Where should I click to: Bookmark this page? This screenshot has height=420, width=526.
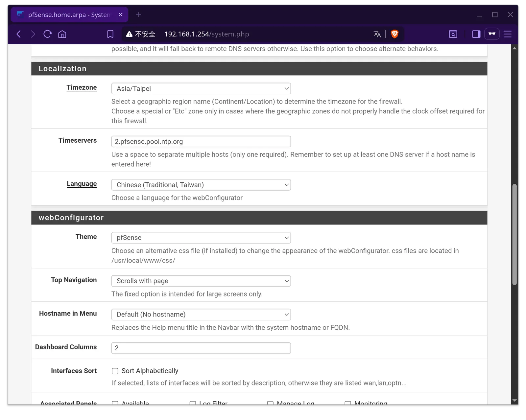pos(110,34)
